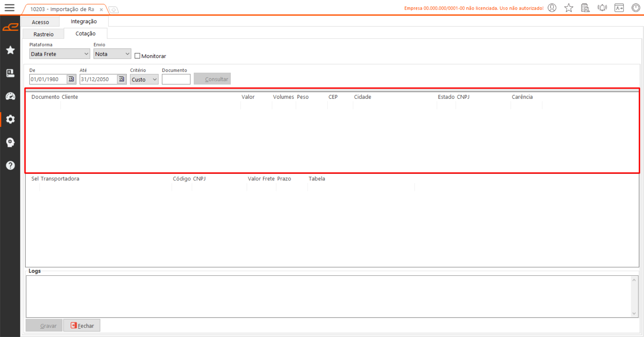
Task: Expand the Plataforma dropdown
Action: click(59, 54)
